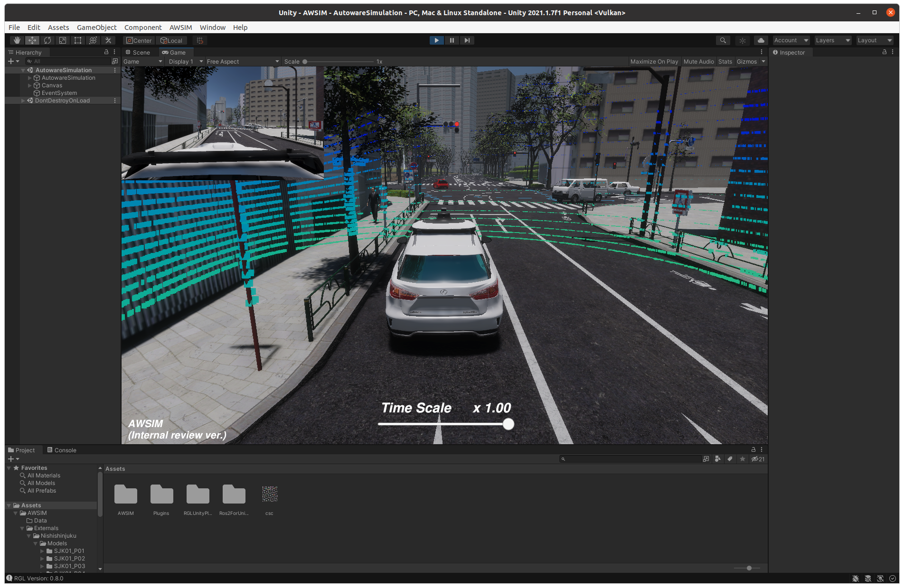904x588 pixels.
Task: Open Hierarchy search-by-type picker
Action: click(114, 61)
